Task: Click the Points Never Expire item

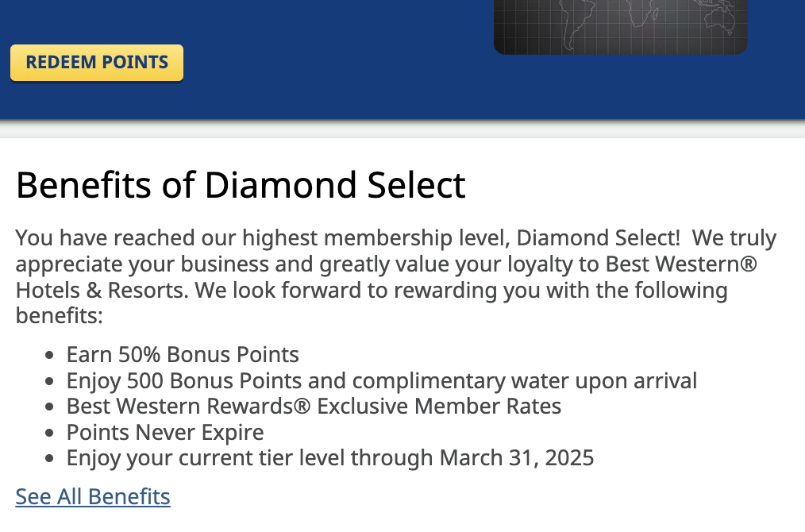Action: tap(165, 432)
